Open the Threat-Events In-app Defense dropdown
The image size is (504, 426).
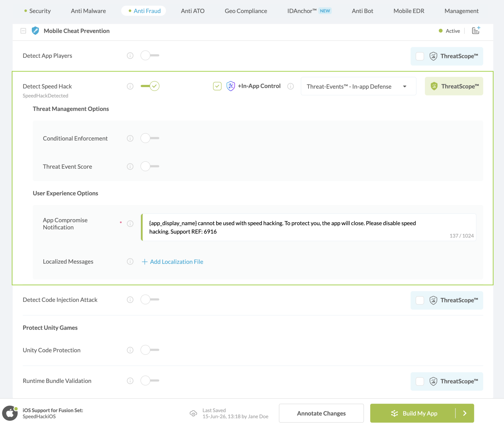click(x=359, y=86)
